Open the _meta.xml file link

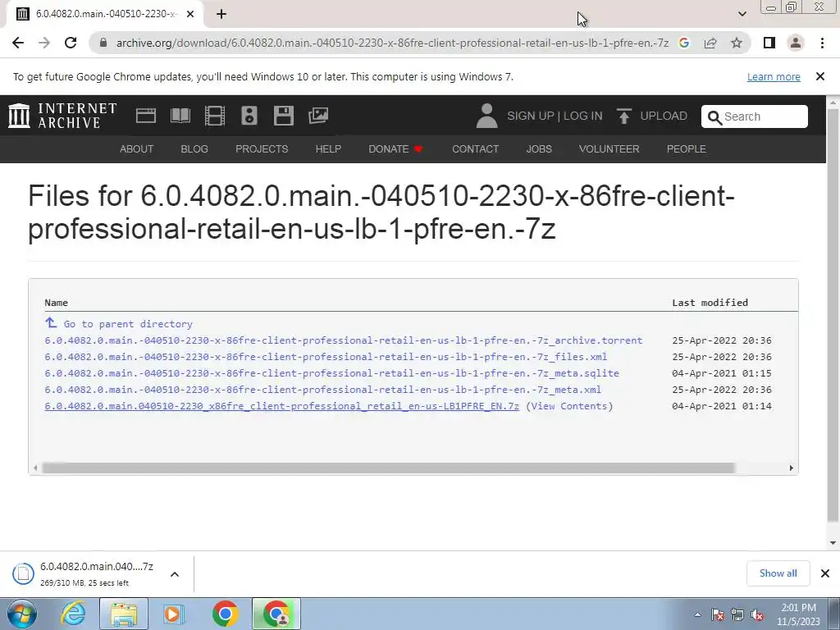click(323, 390)
